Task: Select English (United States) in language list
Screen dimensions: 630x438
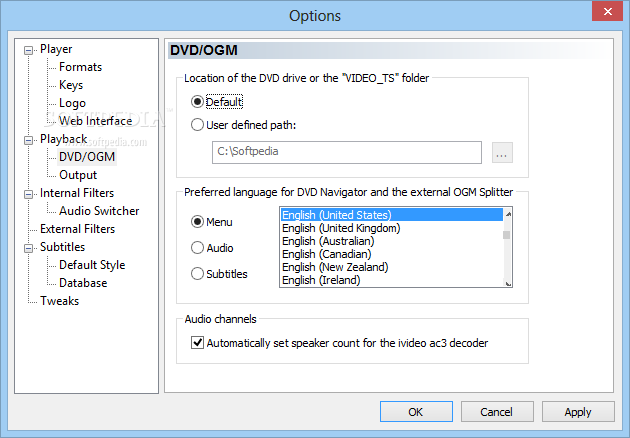Action: [x=392, y=215]
